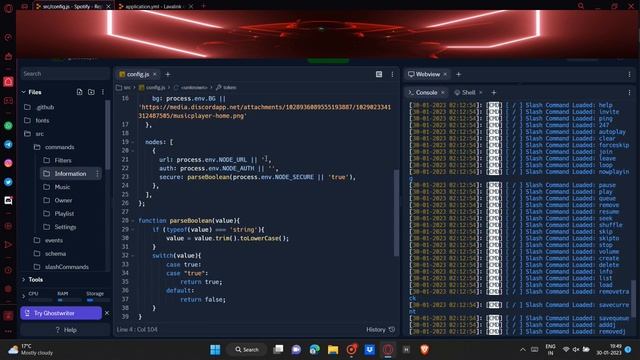The height and width of the screenshot is (360, 640).
Task: Click the new folder icon in Files panel
Action: tap(91, 92)
